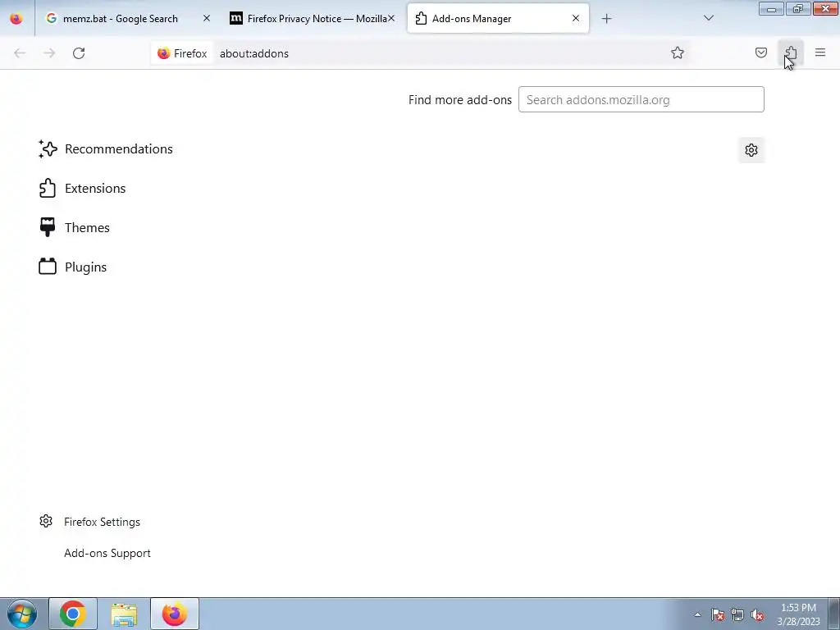Minimize the Firefox window

pyautogui.click(x=771, y=8)
